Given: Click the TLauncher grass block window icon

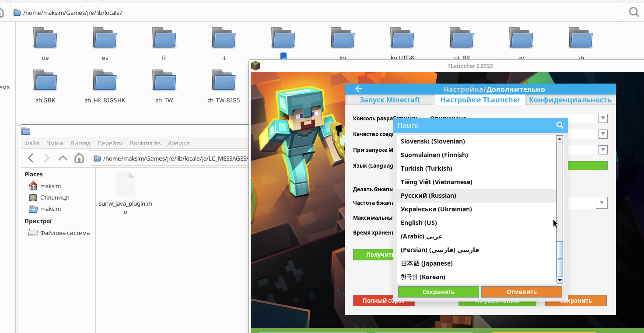Looking at the screenshot, I should pos(255,66).
